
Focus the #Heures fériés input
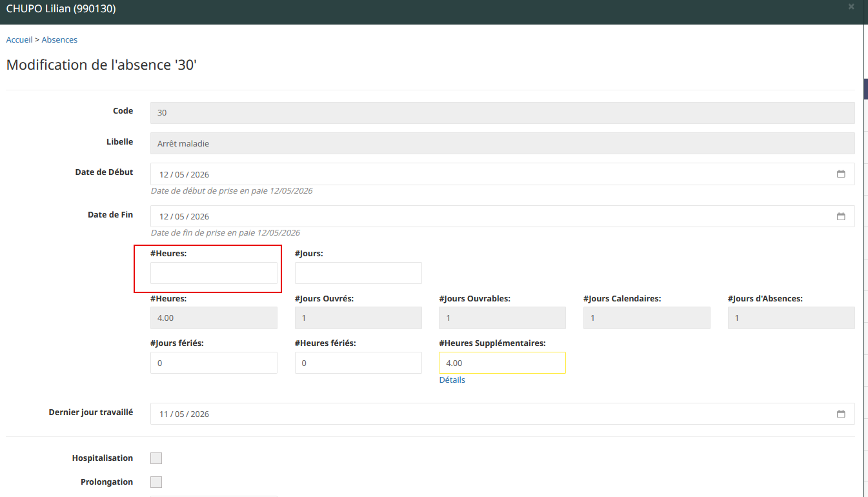tap(358, 363)
